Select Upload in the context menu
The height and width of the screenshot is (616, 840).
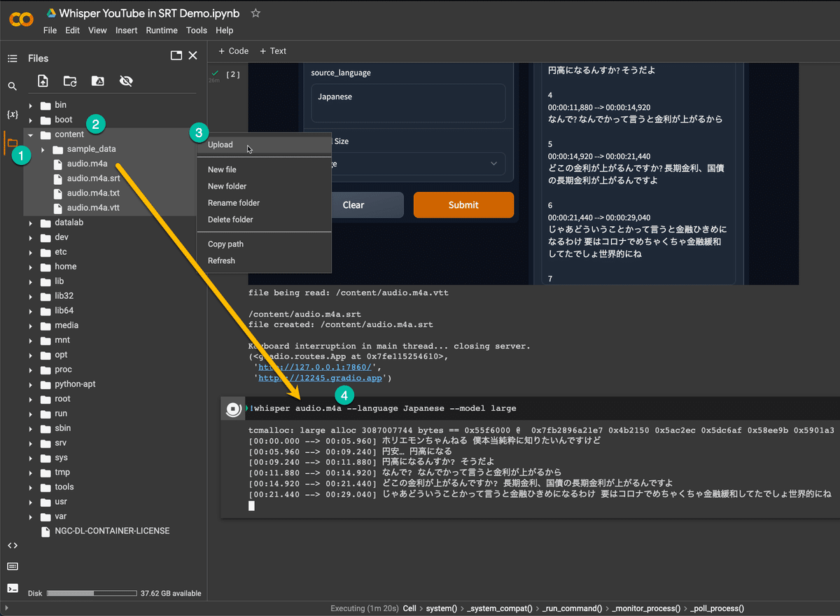tap(264, 145)
